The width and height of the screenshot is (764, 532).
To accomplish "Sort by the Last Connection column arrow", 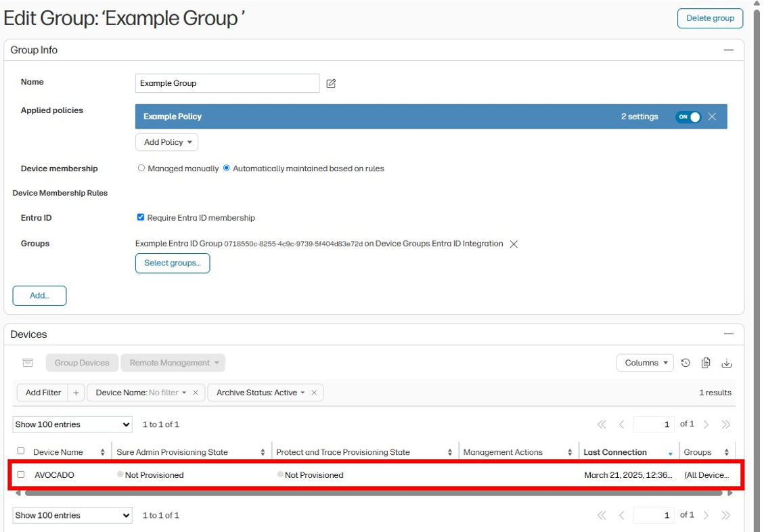I will (x=670, y=452).
